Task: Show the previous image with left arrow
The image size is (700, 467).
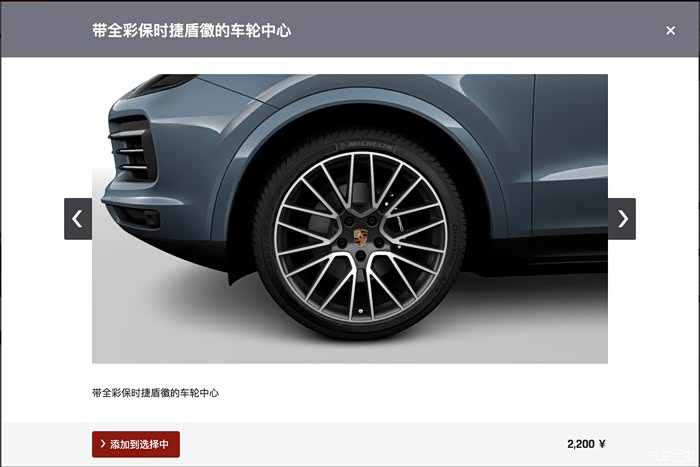Action: [x=78, y=219]
